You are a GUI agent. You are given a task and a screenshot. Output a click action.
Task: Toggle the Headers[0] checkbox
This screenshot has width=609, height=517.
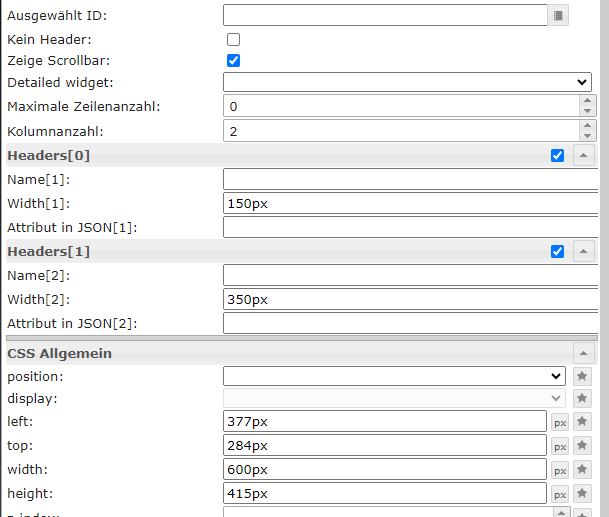[x=558, y=155]
